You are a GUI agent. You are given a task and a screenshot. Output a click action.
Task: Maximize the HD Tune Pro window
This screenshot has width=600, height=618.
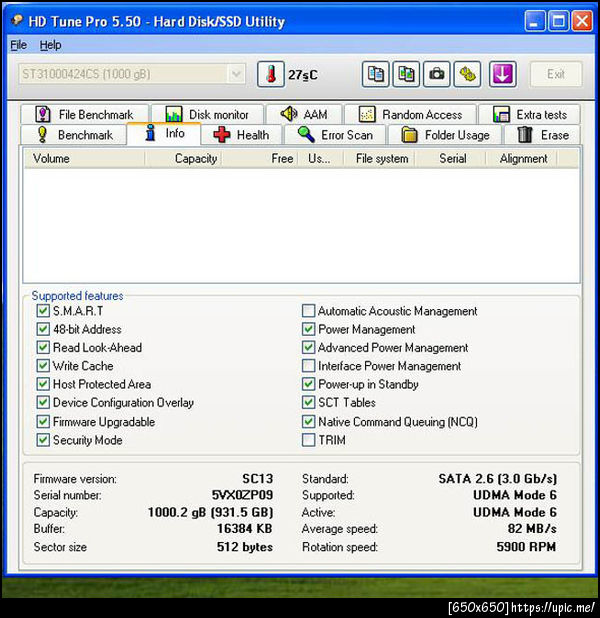[558, 20]
